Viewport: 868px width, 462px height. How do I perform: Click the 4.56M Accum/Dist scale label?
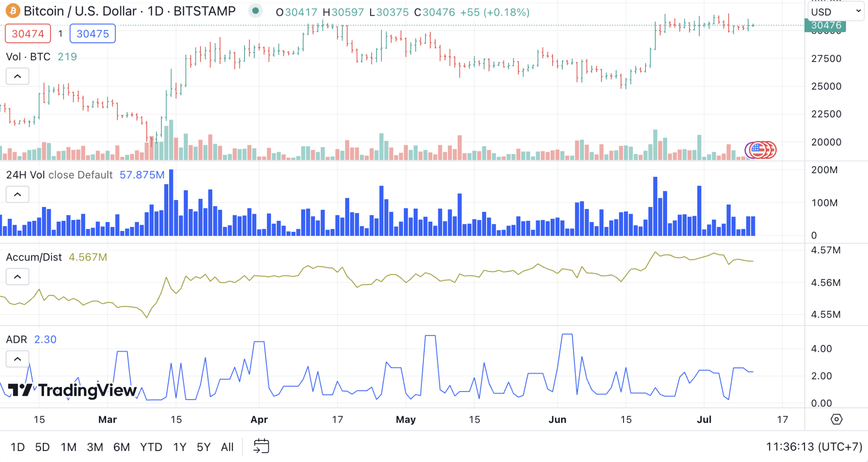click(x=826, y=283)
